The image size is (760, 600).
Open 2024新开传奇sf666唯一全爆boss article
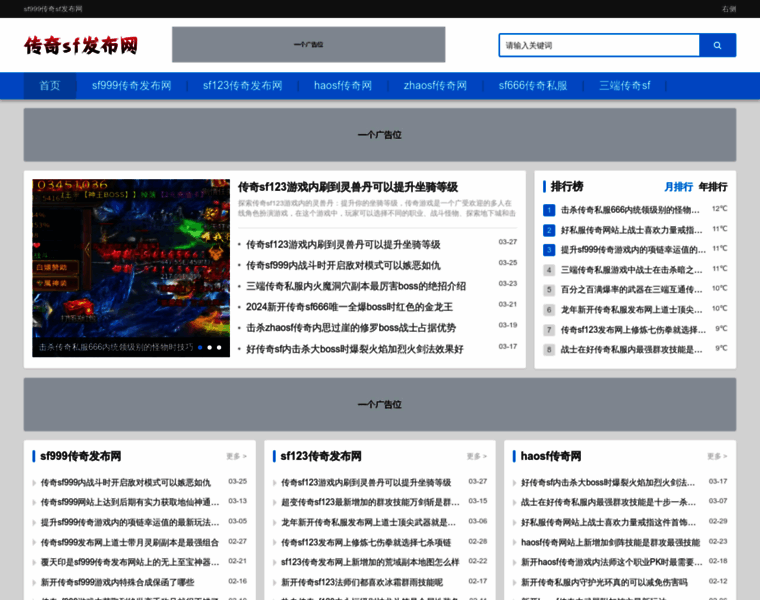click(x=349, y=307)
